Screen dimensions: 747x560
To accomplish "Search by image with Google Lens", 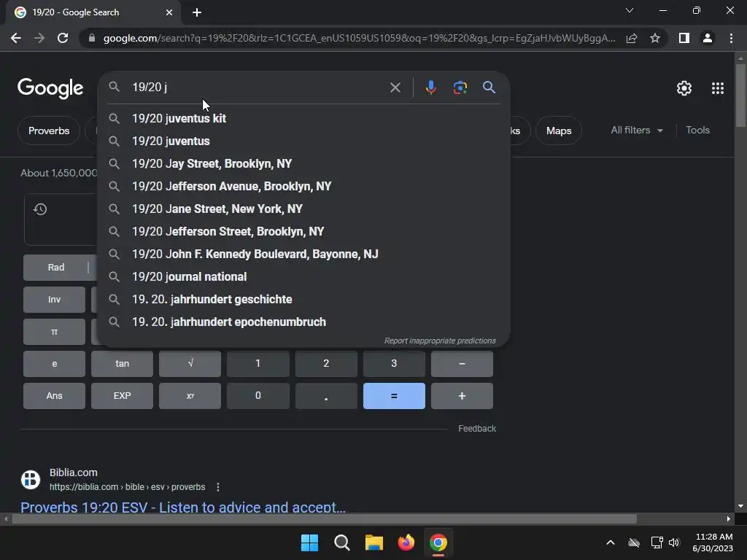I will click(x=460, y=87).
